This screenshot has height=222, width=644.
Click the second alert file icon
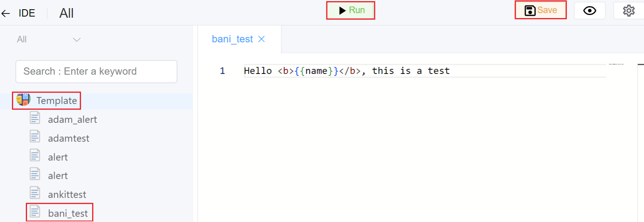(35, 174)
